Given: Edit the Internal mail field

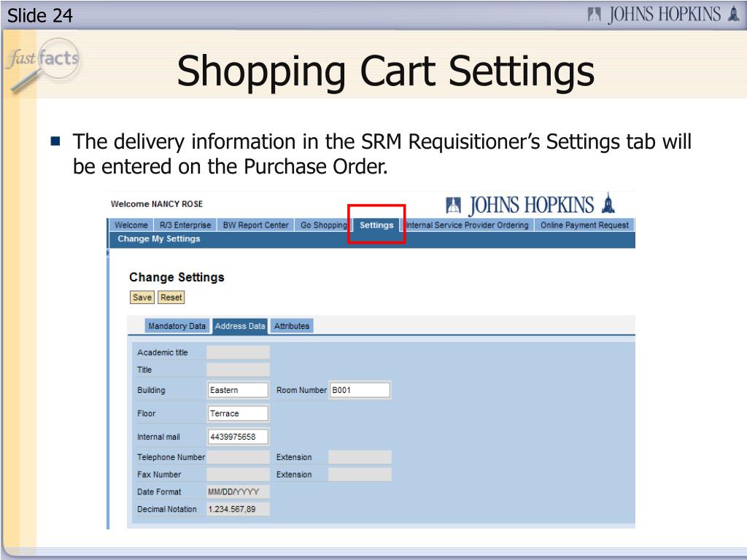Looking at the screenshot, I should coord(239,437).
